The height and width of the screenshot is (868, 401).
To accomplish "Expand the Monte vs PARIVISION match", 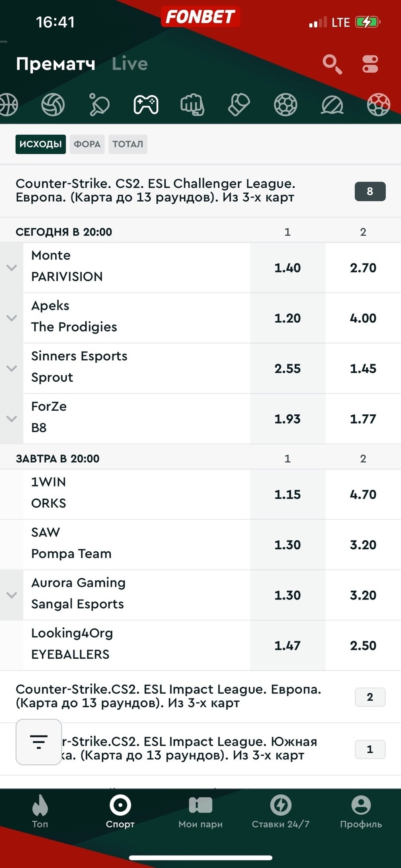I will point(12,268).
